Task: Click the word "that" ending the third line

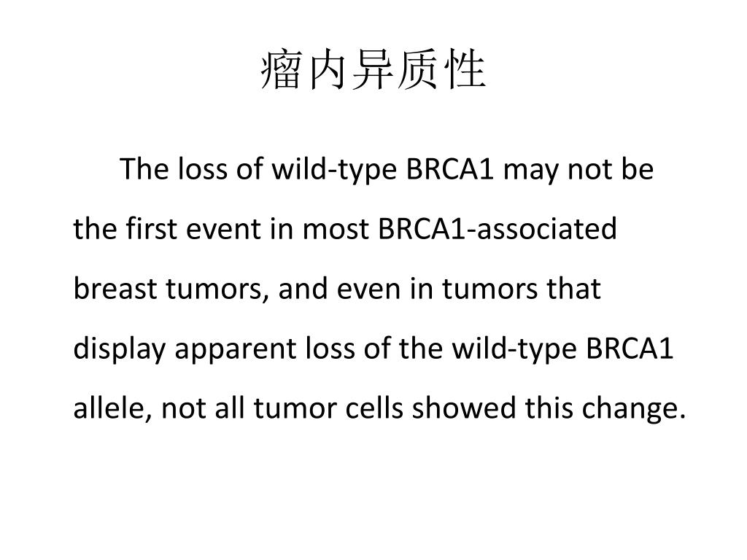Action: coord(576,289)
